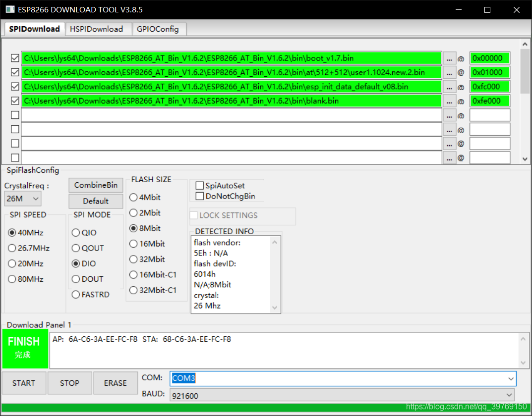The height and width of the screenshot is (416, 532).
Task: Click the START button
Action: [x=24, y=383]
